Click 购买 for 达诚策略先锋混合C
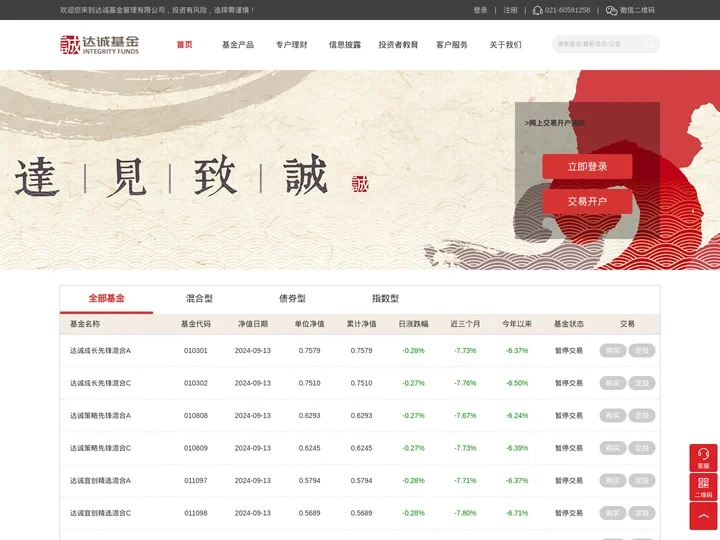 (613, 448)
